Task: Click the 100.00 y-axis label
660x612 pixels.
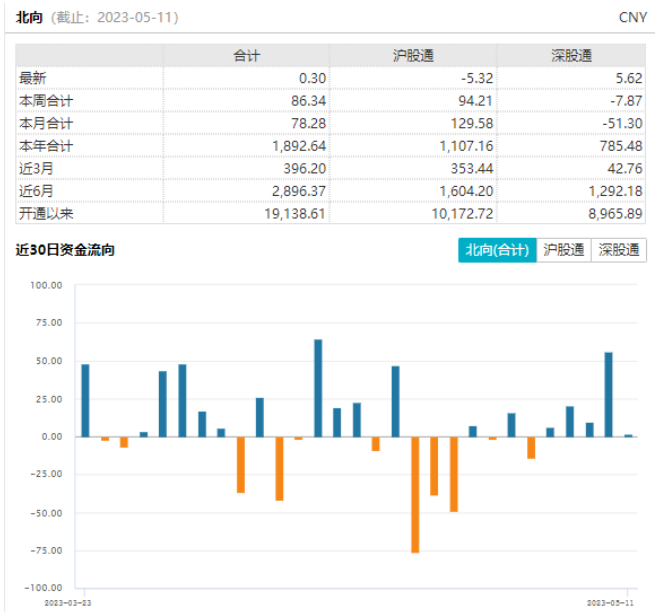Action: pos(46,285)
